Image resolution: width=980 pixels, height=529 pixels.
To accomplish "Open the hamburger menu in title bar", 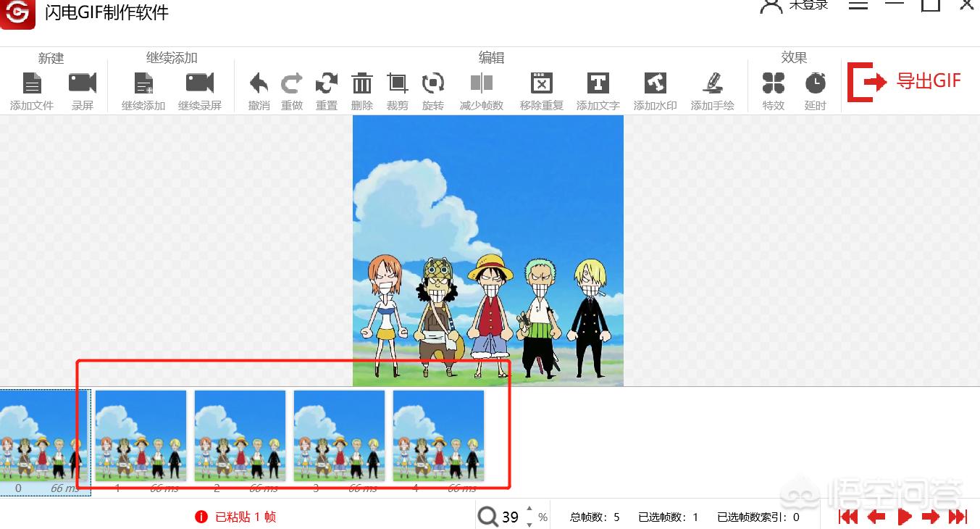I will (x=858, y=4).
